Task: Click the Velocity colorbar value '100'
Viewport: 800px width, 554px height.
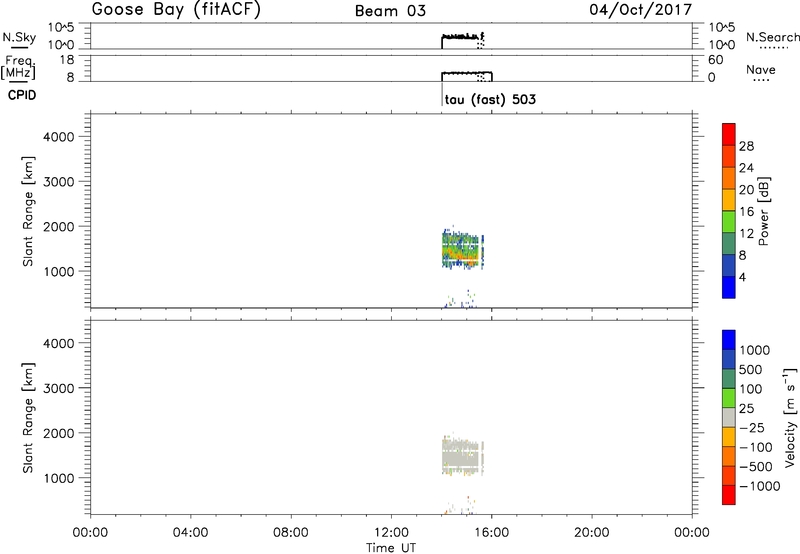Action: [751, 389]
